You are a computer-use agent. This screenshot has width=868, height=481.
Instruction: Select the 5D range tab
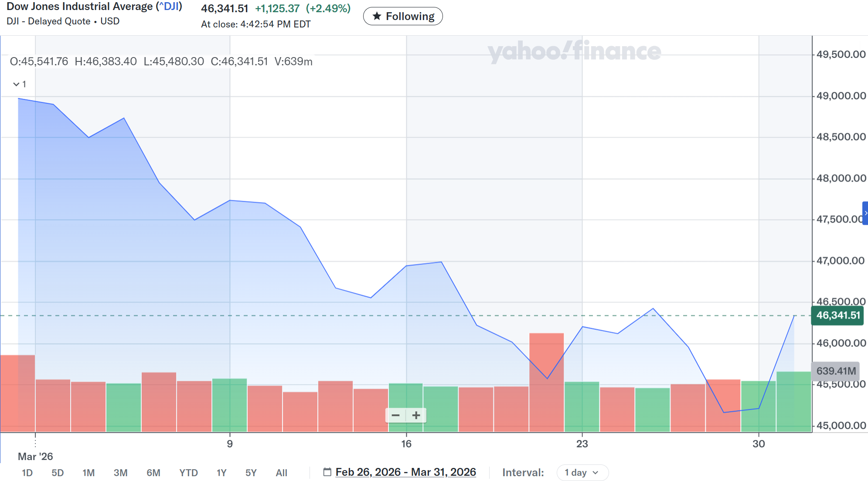pyautogui.click(x=58, y=473)
